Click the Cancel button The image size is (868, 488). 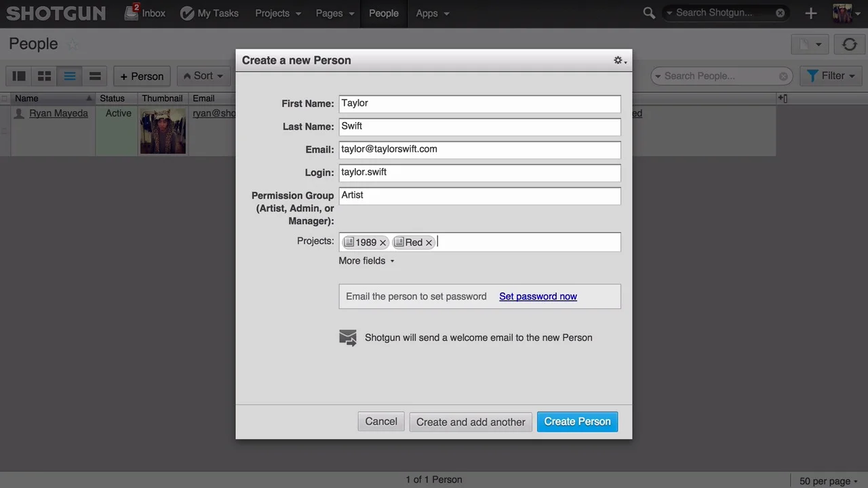pyautogui.click(x=381, y=422)
